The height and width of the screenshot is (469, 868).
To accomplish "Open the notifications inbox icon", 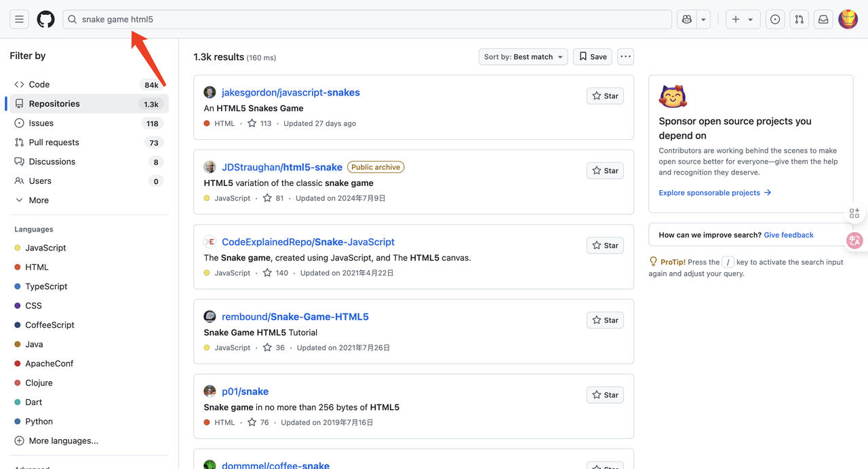I will (823, 20).
